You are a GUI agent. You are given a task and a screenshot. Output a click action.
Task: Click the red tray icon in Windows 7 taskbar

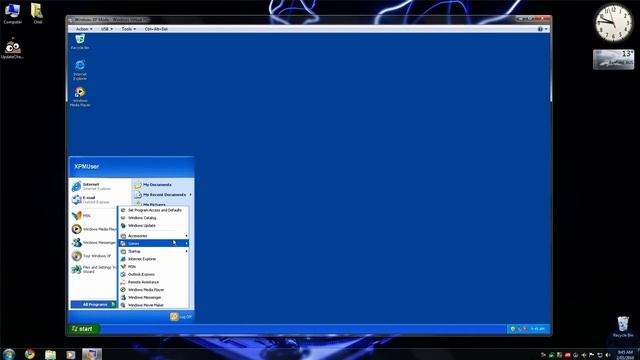tap(567, 355)
